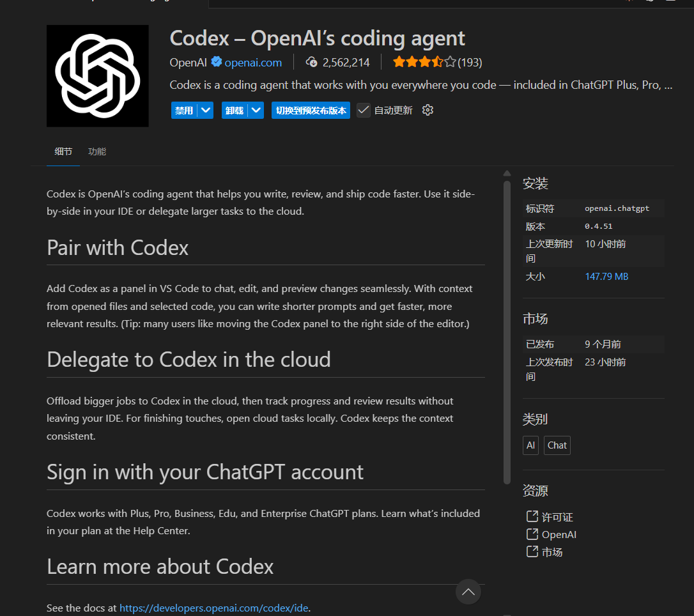
Task: Select the AI category tag
Action: (530, 445)
